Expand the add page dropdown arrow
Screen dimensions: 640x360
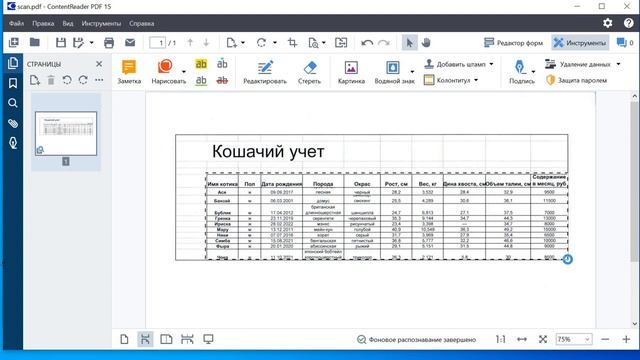pos(243,42)
